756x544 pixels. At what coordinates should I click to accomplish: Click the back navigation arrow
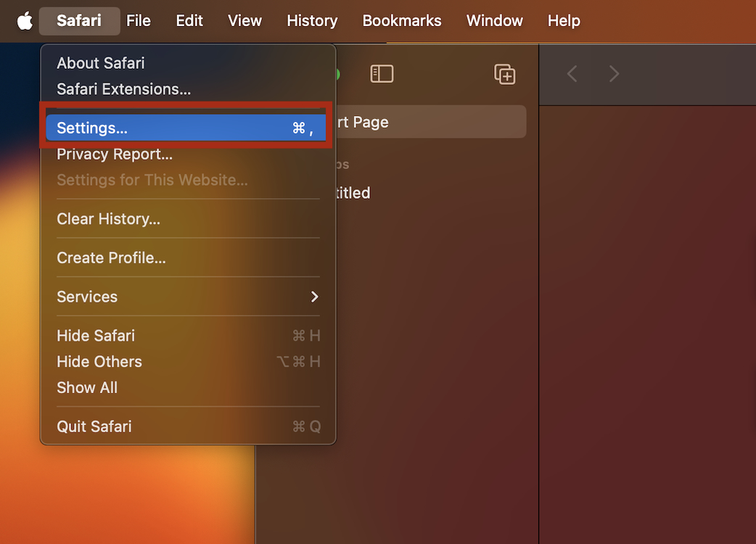tap(572, 73)
